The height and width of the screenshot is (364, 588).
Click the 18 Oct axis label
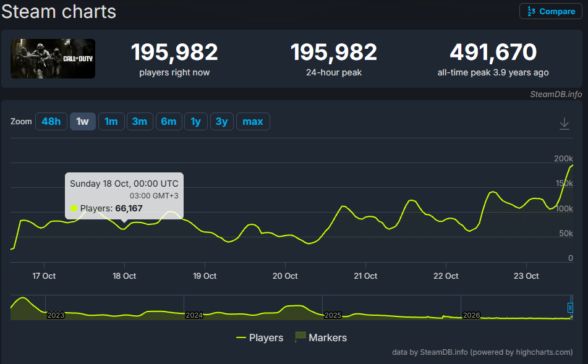(124, 276)
